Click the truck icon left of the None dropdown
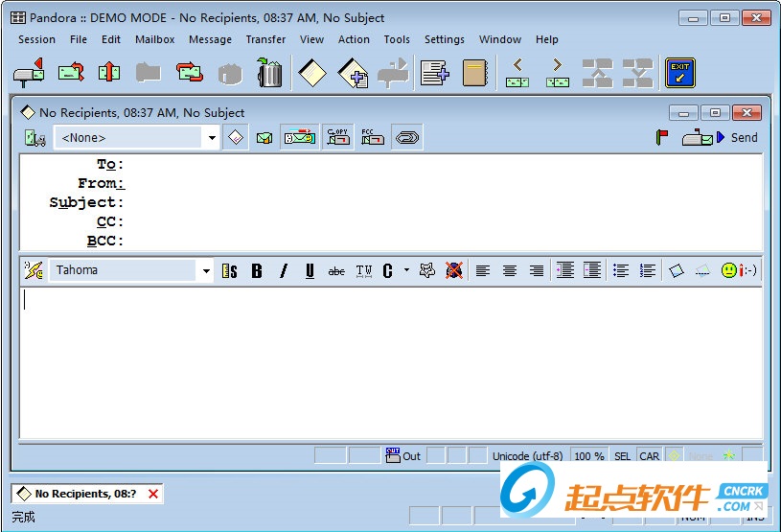Viewport: 781px width, 532px height. [x=35, y=137]
